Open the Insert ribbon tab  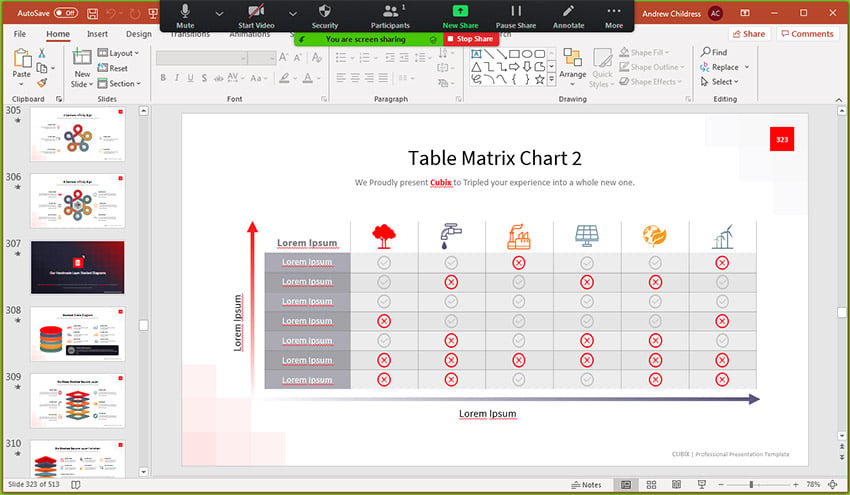[97, 34]
